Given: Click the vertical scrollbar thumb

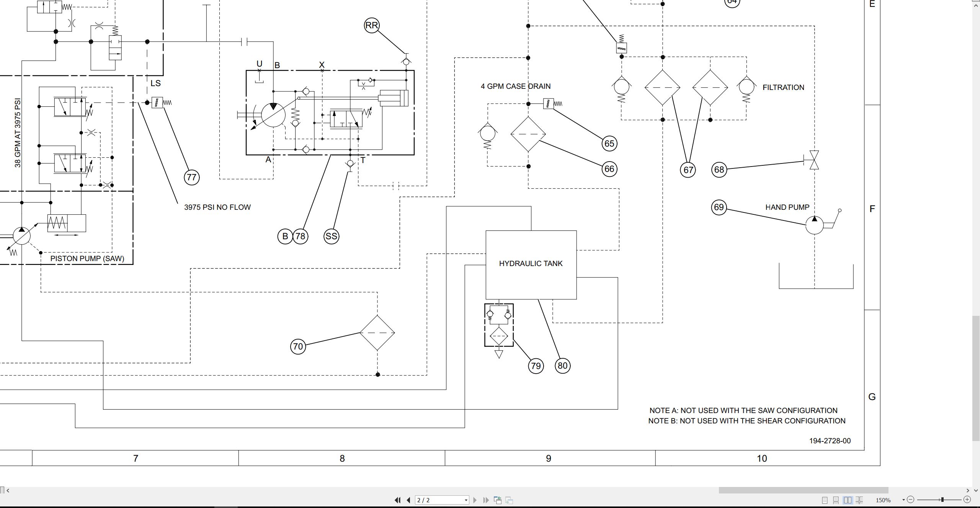Looking at the screenshot, I should pos(976,378).
